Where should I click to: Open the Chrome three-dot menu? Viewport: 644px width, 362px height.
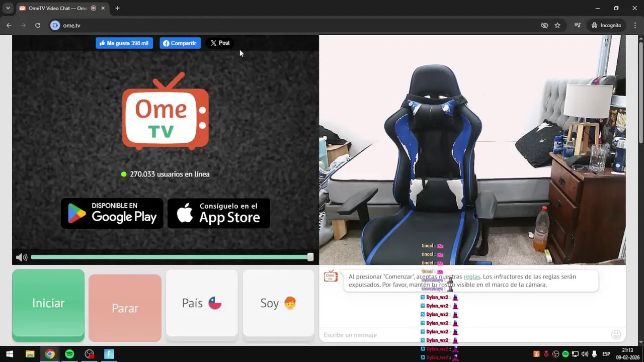(x=635, y=25)
